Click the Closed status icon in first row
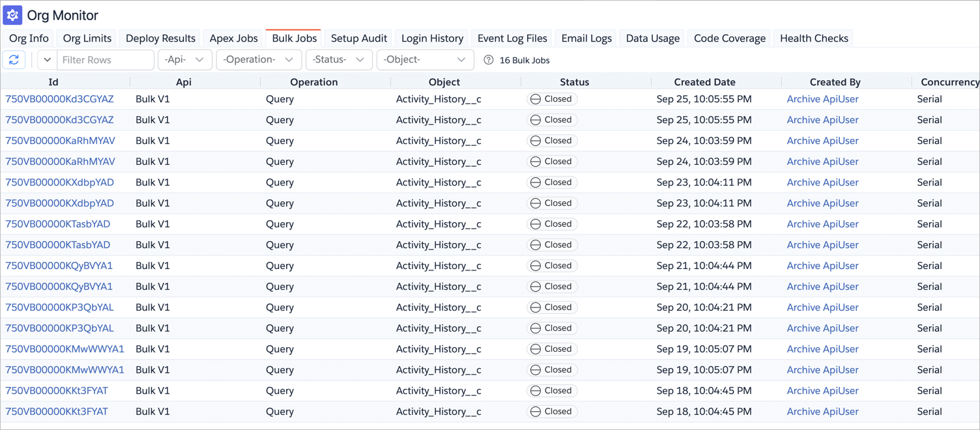Image resolution: width=980 pixels, height=430 pixels. click(x=536, y=99)
